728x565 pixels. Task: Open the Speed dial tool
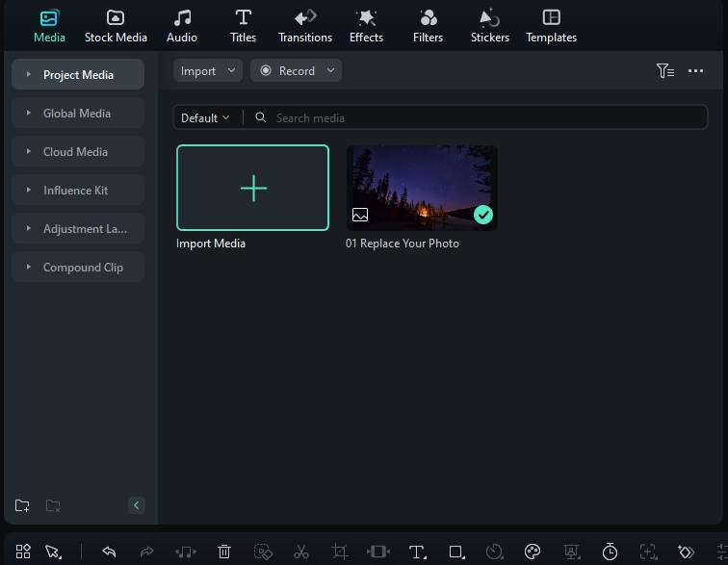(x=494, y=552)
